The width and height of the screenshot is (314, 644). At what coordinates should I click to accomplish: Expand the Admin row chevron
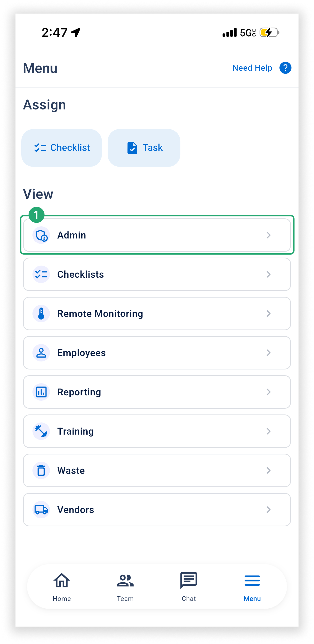click(268, 235)
